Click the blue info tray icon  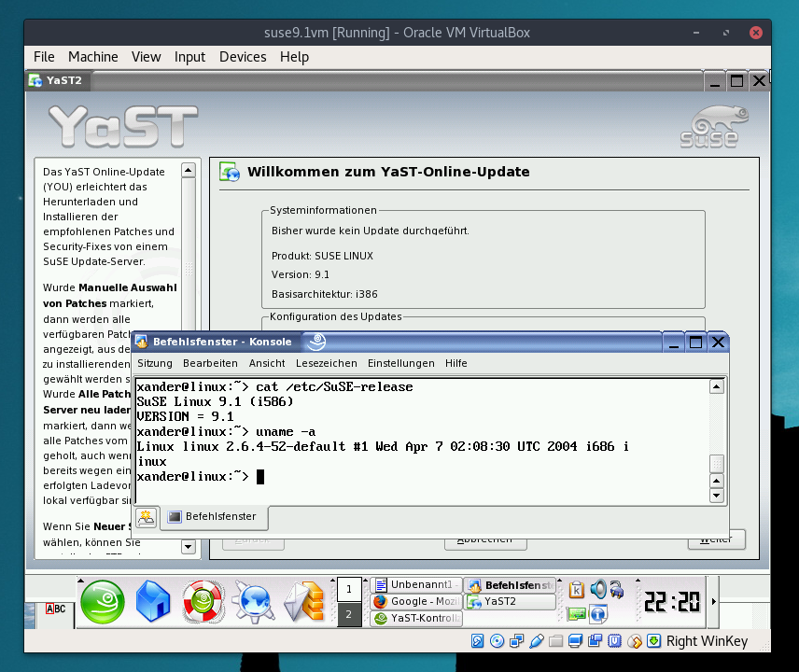pos(598,614)
